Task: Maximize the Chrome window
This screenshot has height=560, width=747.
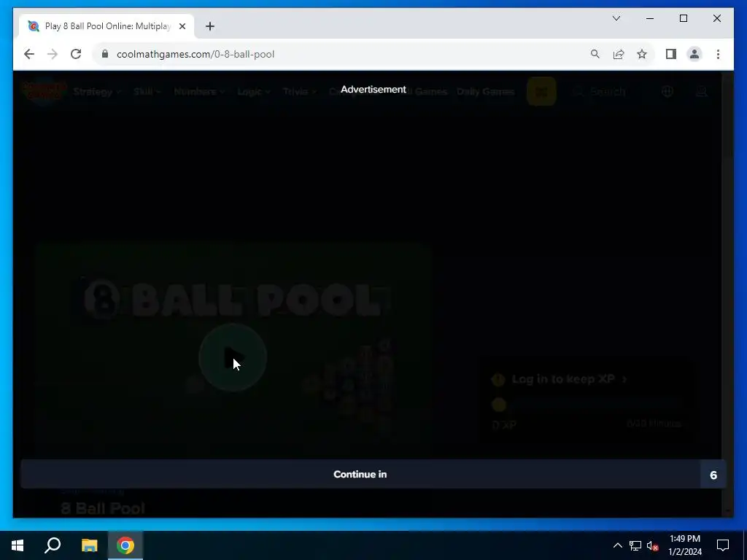Action: 683,18
